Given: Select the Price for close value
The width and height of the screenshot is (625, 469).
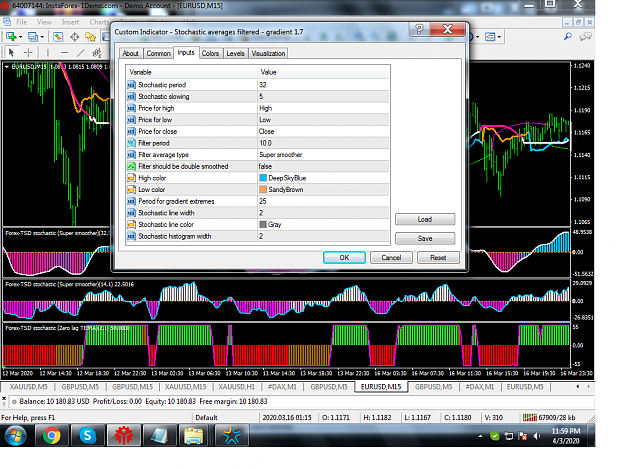Looking at the screenshot, I should [x=323, y=131].
